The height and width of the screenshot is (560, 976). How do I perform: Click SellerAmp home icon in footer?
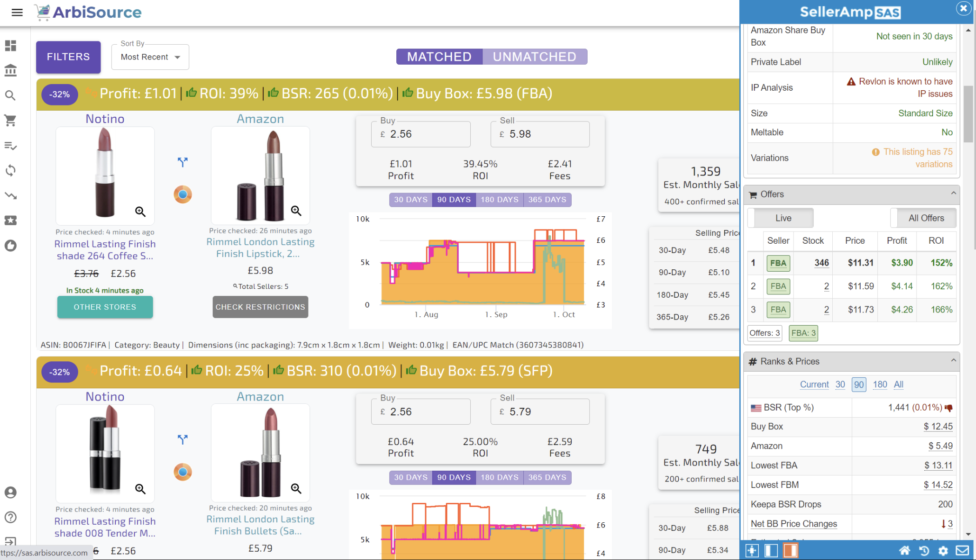(904, 551)
